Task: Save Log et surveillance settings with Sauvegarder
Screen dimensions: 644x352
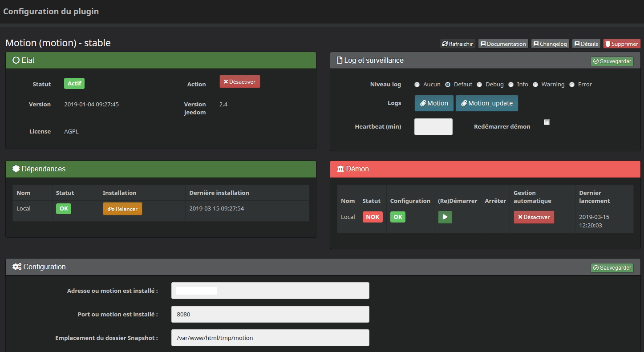Action: pyautogui.click(x=612, y=61)
